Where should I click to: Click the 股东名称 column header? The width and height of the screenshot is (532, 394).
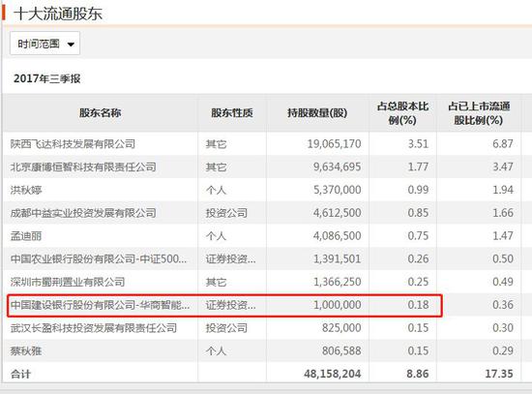pyautogui.click(x=101, y=112)
